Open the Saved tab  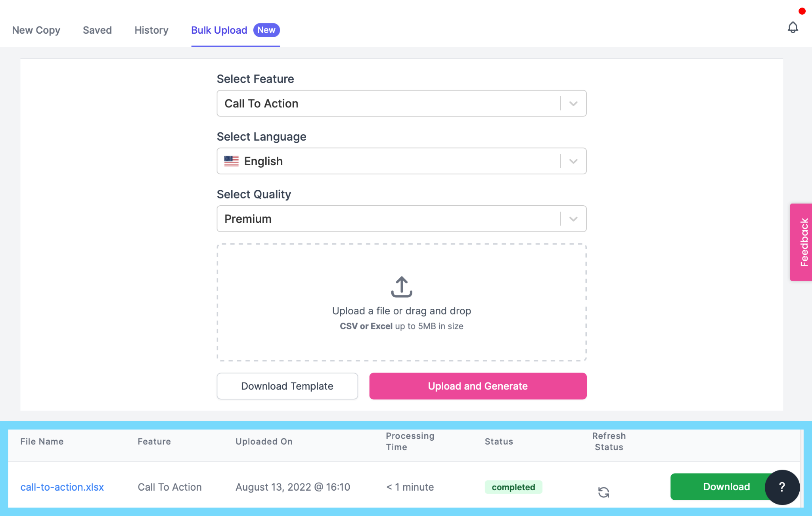click(x=97, y=30)
